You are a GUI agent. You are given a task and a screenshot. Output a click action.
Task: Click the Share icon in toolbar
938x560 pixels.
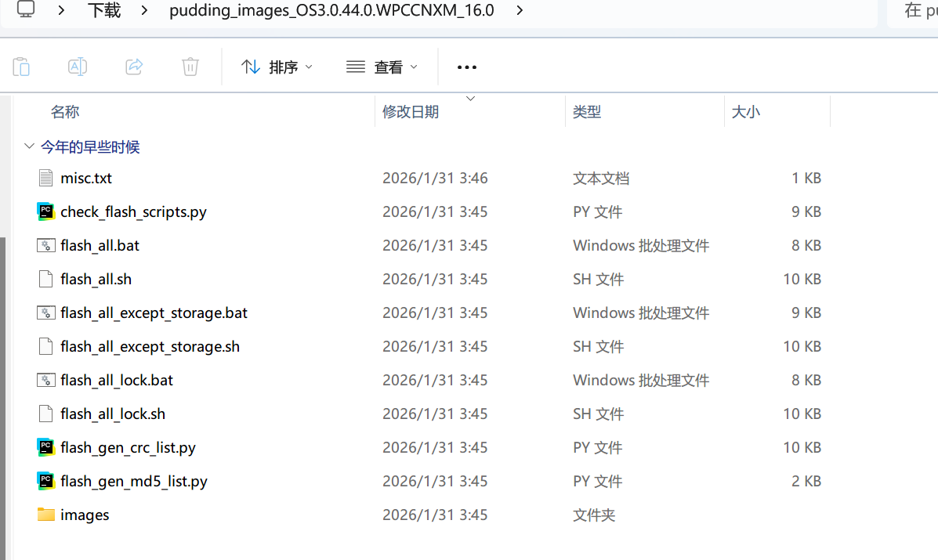134,67
